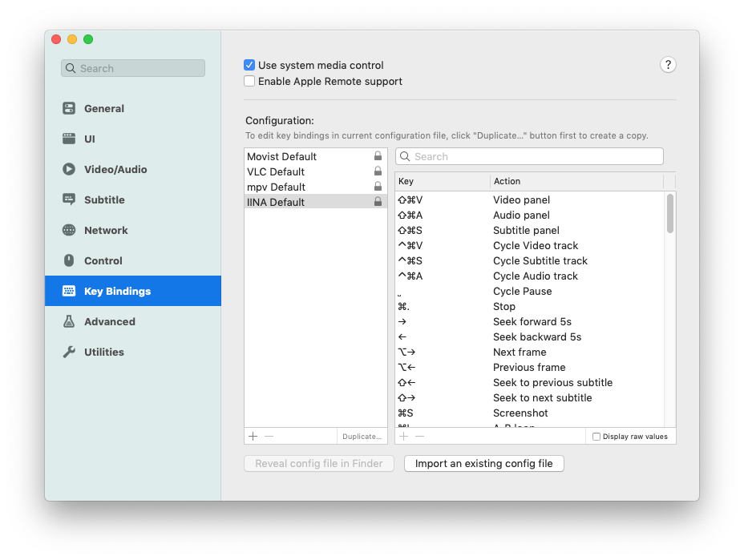744x560 pixels.
Task: Click magnifier icon in sidebar search
Action: [71, 68]
